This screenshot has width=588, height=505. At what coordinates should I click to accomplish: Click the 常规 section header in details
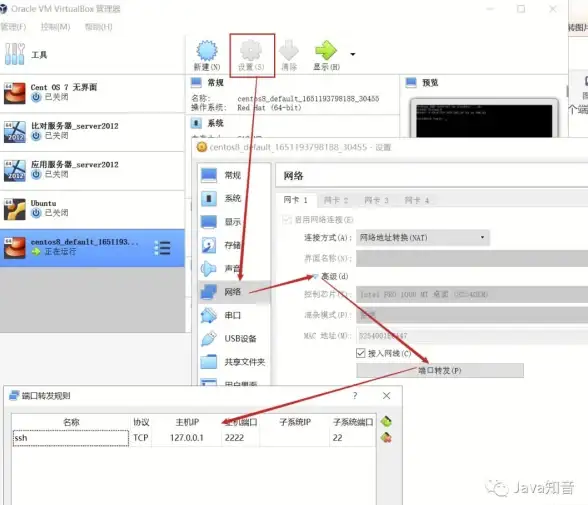pyautogui.click(x=216, y=82)
